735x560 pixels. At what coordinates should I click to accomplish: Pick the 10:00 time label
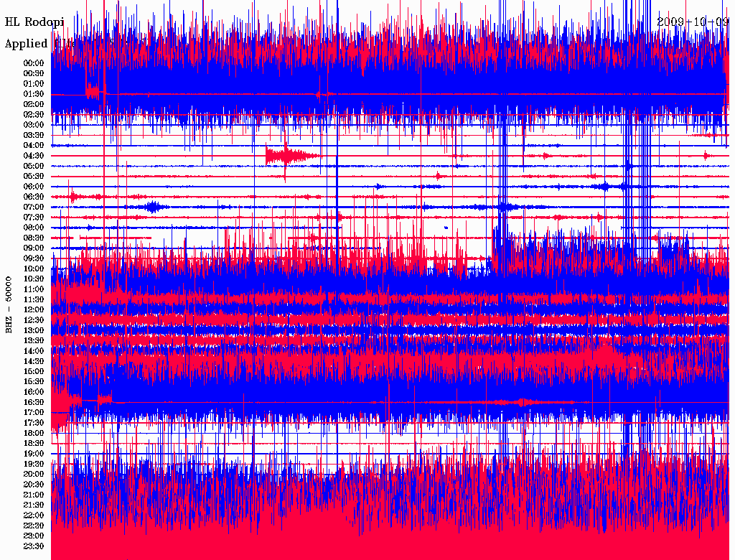tap(34, 269)
